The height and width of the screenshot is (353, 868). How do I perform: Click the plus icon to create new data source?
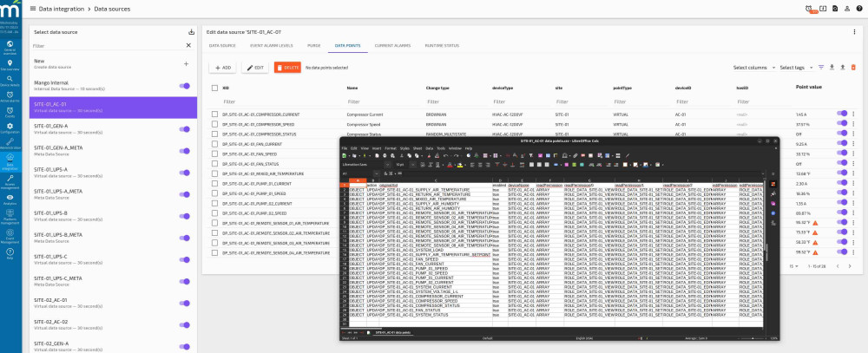186,63
